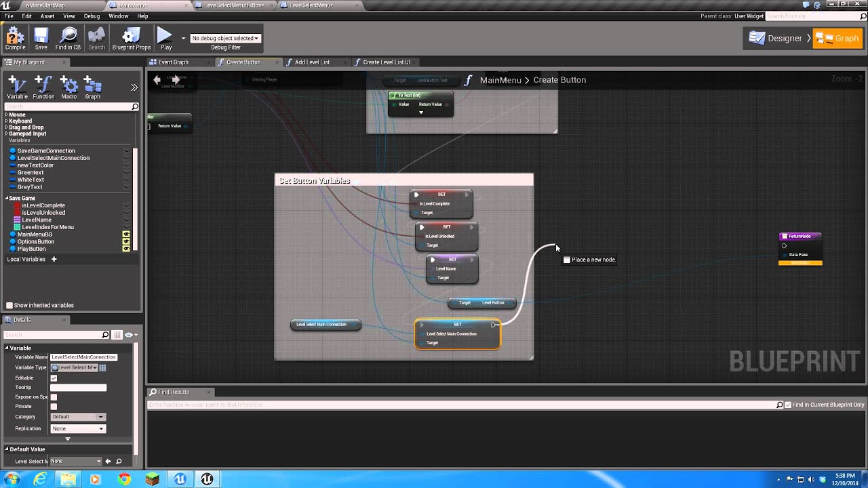Toggle visibility eye for MainMenuBG variable
This screenshot has height=488, width=868.
point(126,235)
